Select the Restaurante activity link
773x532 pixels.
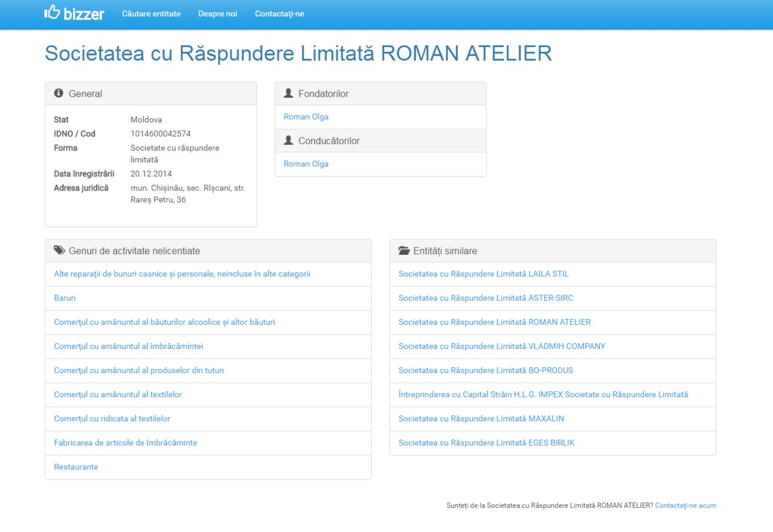pyautogui.click(x=76, y=467)
